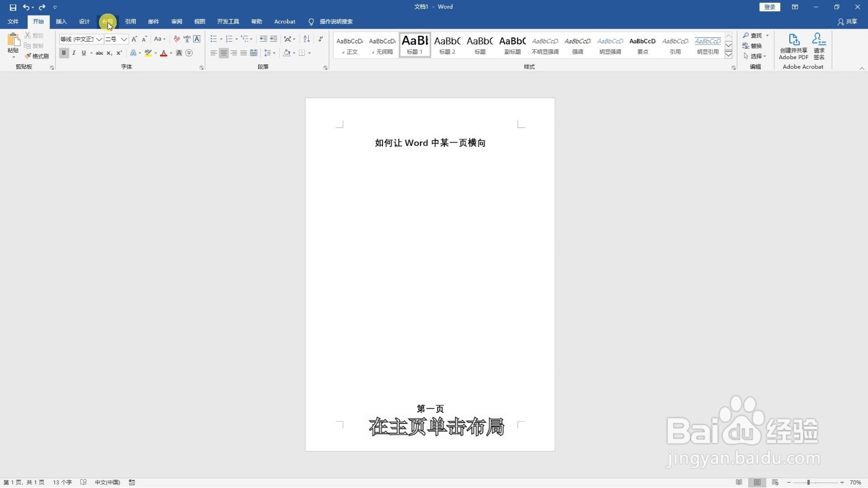Apply the character border icon
Viewport: 868px width, 488px height.
pyautogui.click(x=197, y=39)
